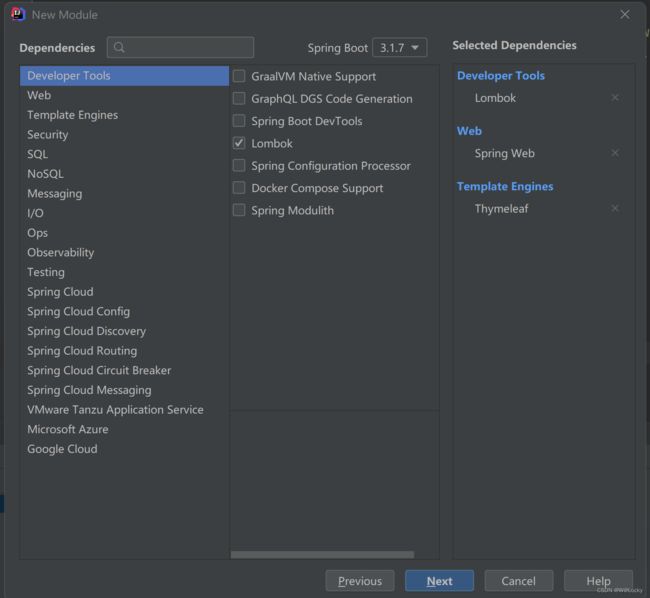Open Help for this dialog

pos(598,581)
